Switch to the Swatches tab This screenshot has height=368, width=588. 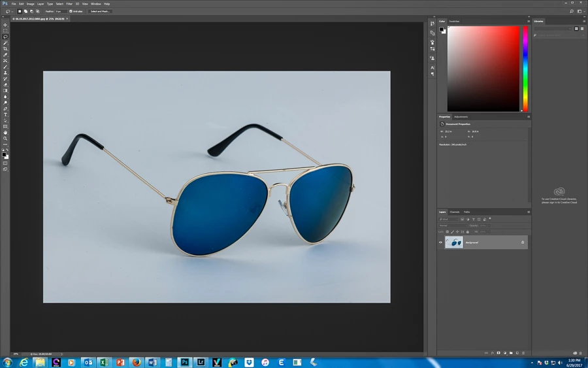[x=454, y=21]
